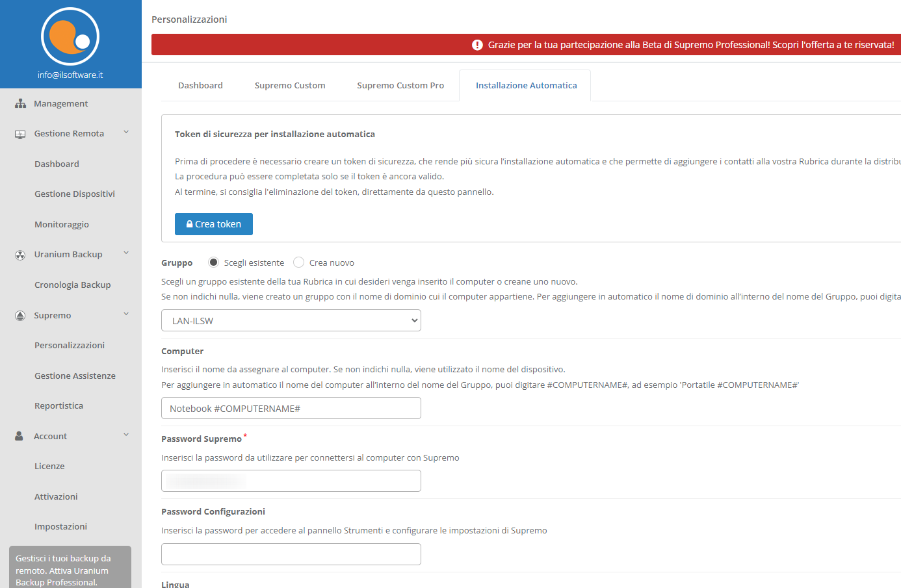Open the LAN-ILSW group dropdown
This screenshot has width=901, height=588.
[291, 320]
